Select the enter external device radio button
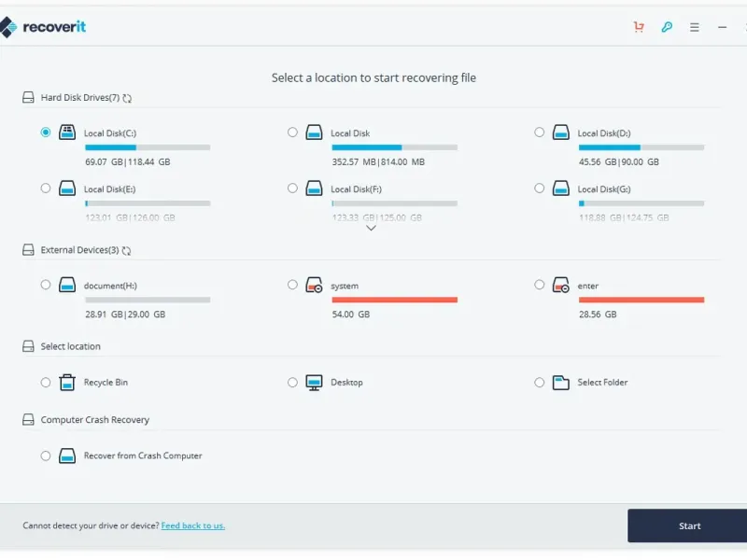 pyautogui.click(x=540, y=285)
